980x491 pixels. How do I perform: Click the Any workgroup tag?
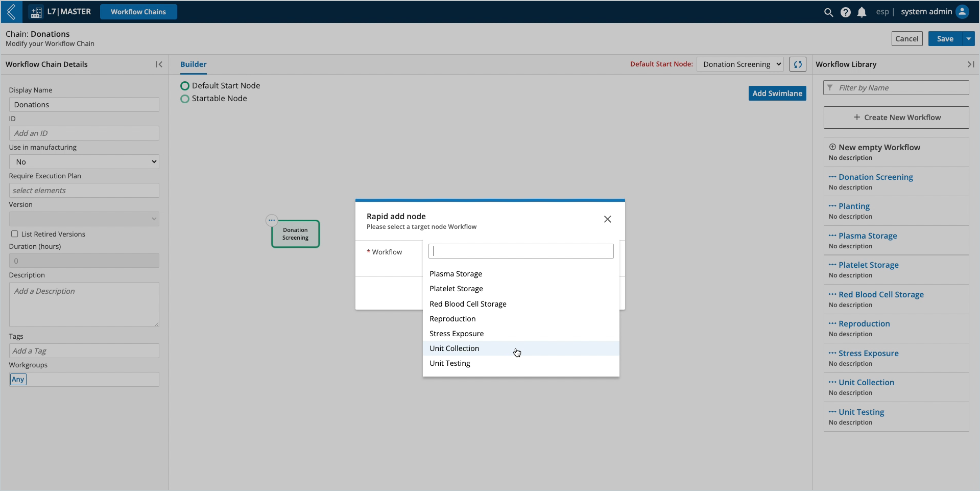click(18, 379)
